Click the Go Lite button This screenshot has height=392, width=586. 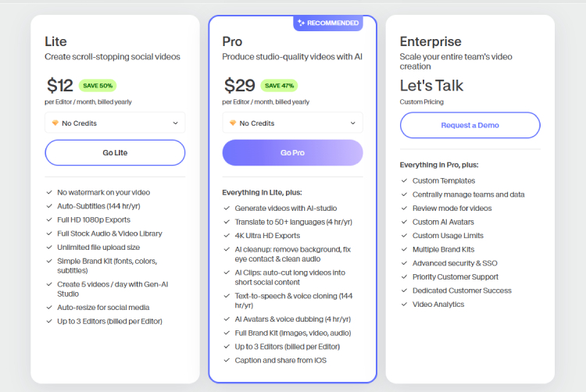tap(115, 153)
